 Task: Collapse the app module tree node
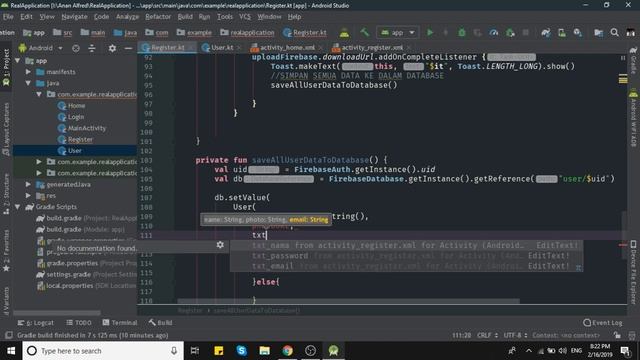click(x=18, y=61)
